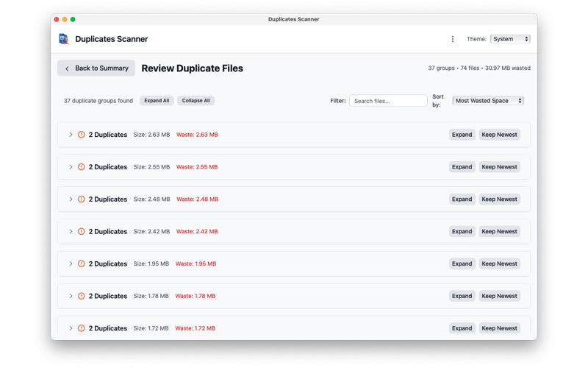The image size is (588, 368).
Task: Focus the Search files filter field
Action: coord(388,101)
